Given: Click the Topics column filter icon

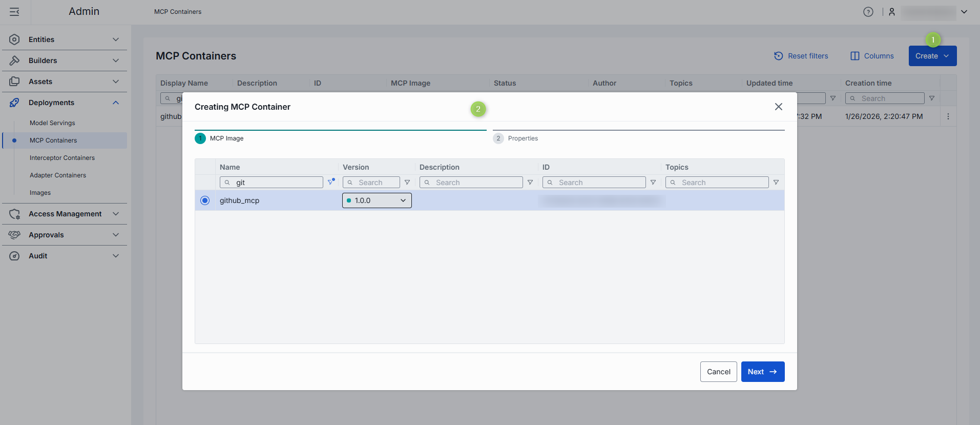Looking at the screenshot, I should coord(776,183).
